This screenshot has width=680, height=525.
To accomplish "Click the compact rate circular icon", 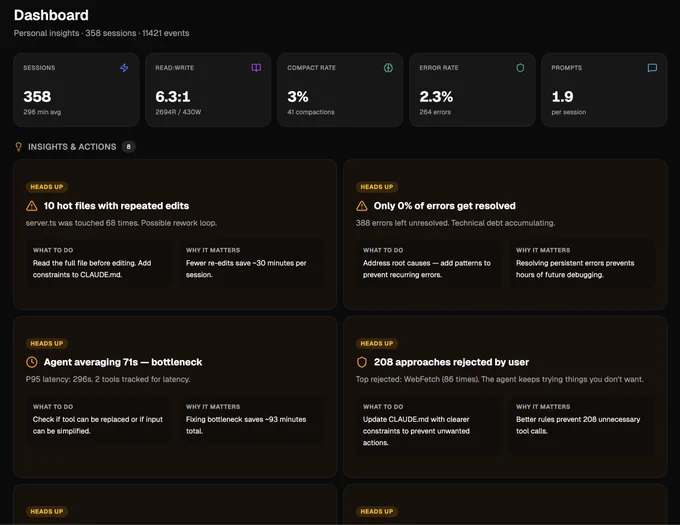I will pos(388,68).
